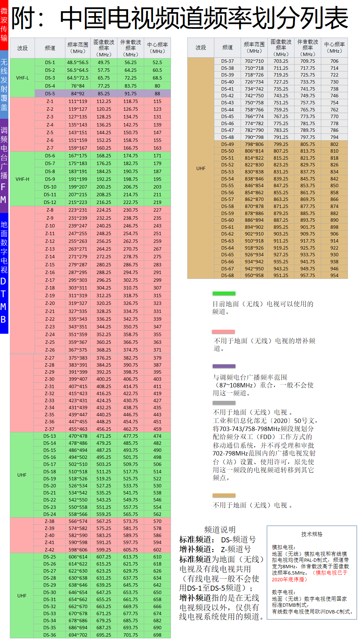Select channel cell DS-37
The width and height of the screenshot is (362, 644).
(x=228, y=61)
